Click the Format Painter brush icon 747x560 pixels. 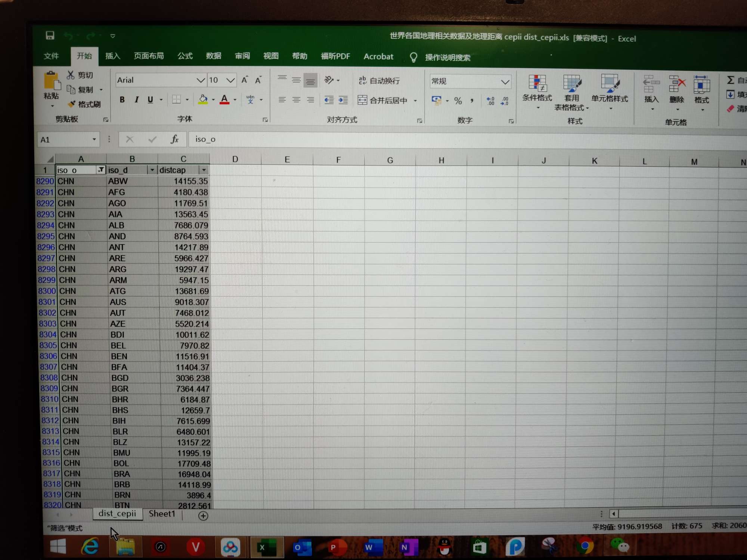[72, 104]
